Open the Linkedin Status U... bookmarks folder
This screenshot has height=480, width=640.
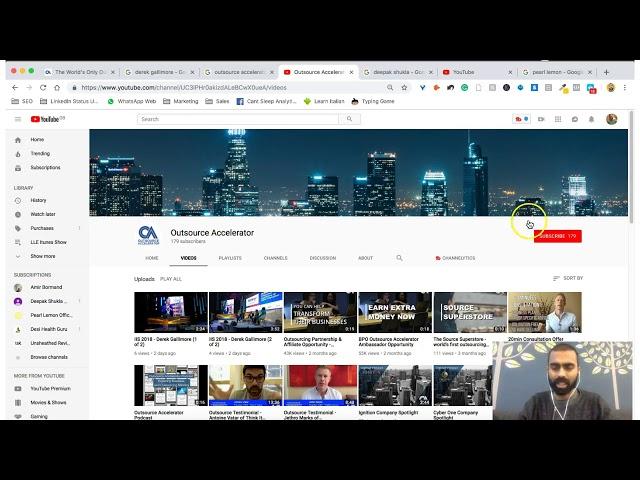pyautogui.click(x=69, y=101)
